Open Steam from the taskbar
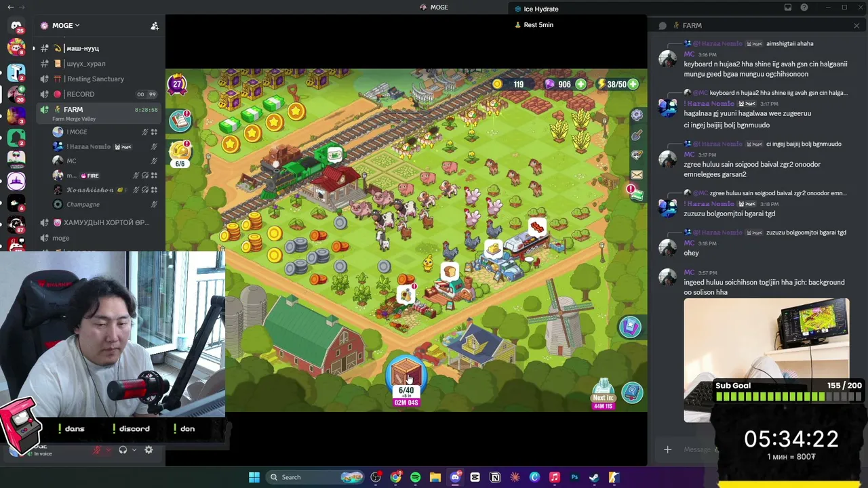This screenshot has height=488, width=868. 594,477
